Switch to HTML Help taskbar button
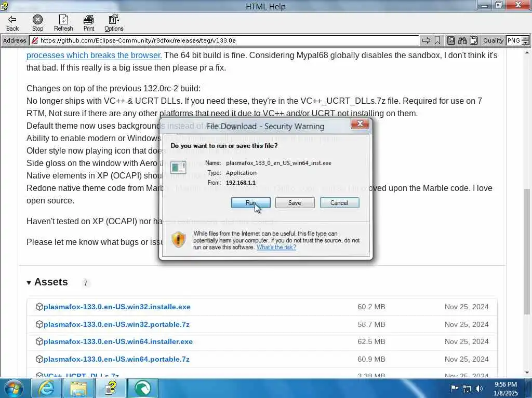532x398 pixels. click(x=110, y=388)
